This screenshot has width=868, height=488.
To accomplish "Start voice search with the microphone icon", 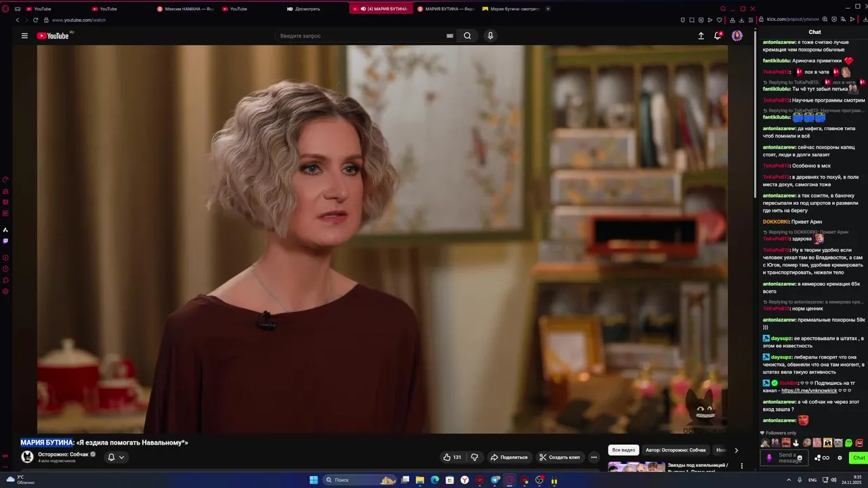I will click(490, 36).
